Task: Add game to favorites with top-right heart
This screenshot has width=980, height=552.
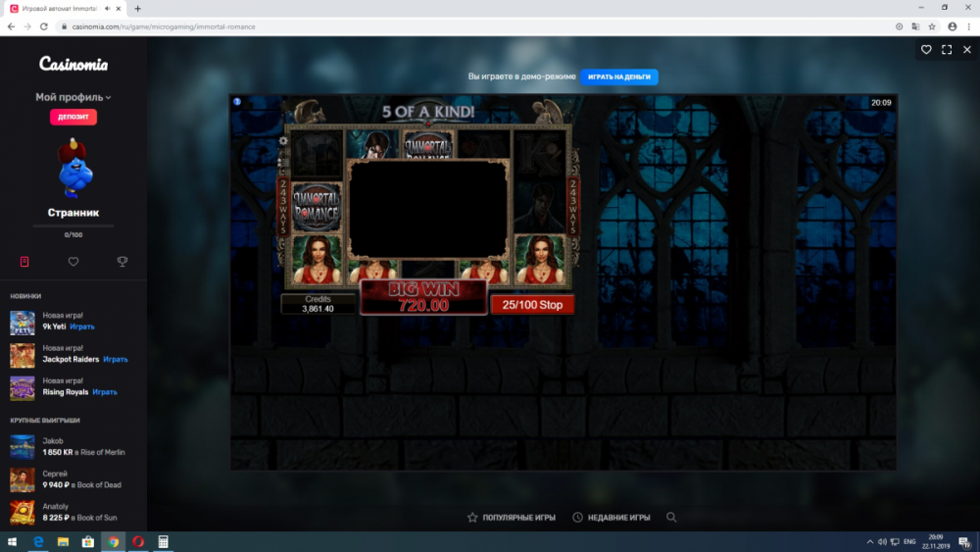Action: coord(926,49)
